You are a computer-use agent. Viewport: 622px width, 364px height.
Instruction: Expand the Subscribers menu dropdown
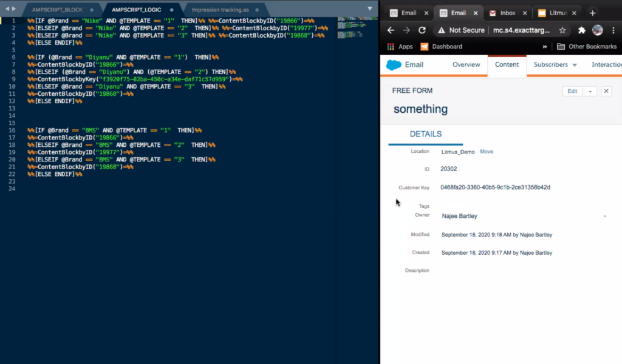tap(574, 65)
